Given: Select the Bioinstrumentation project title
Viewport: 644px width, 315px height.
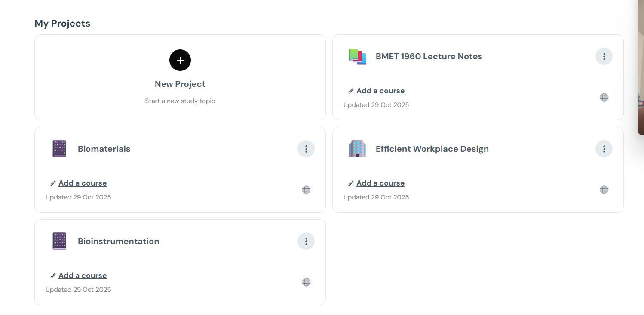Looking at the screenshot, I should pyautogui.click(x=118, y=241).
